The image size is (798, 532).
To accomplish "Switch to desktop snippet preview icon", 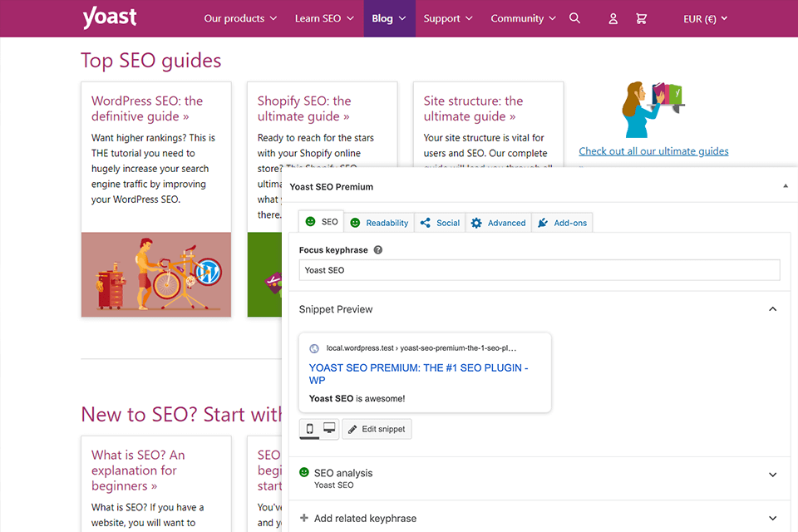I will (x=329, y=429).
